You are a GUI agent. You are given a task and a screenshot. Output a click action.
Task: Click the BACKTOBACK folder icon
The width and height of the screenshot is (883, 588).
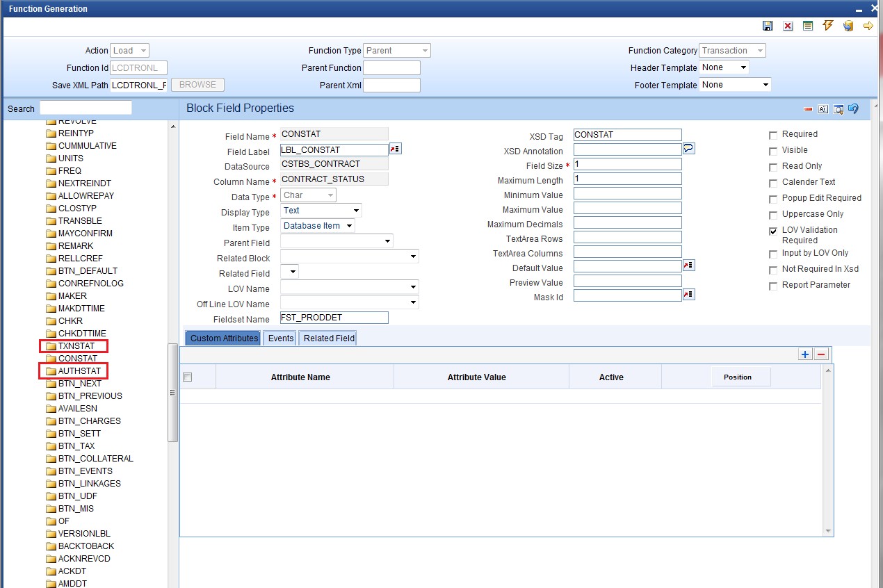(x=51, y=546)
